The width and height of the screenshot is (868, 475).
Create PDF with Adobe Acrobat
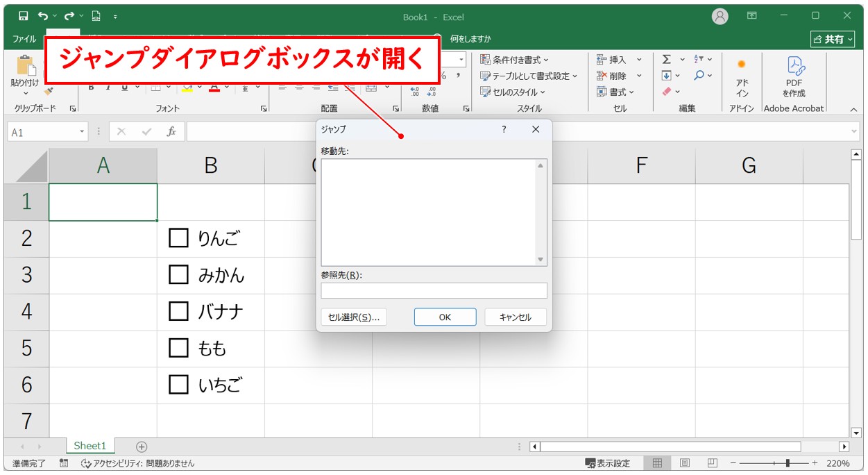(x=794, y=78)
